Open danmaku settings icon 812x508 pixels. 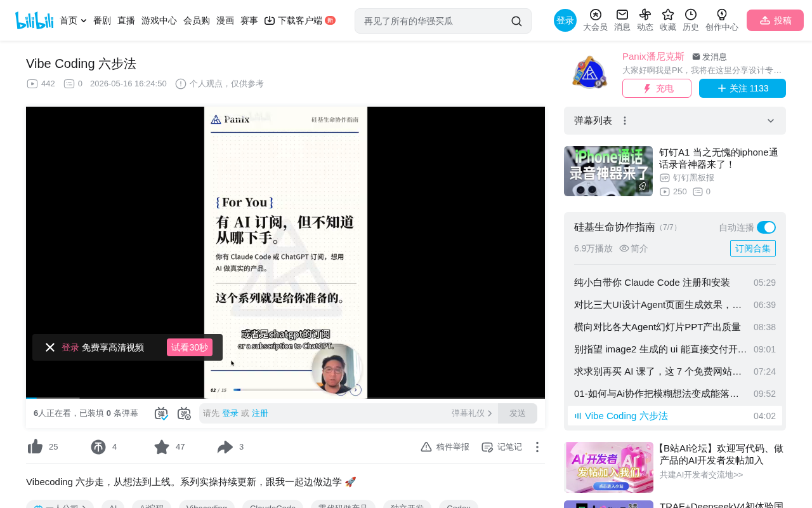click(184, 413)
